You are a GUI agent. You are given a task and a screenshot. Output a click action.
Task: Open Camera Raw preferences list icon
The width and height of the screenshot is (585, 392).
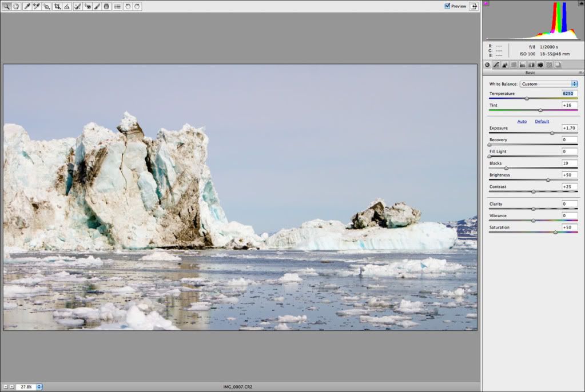coord(117,6)
